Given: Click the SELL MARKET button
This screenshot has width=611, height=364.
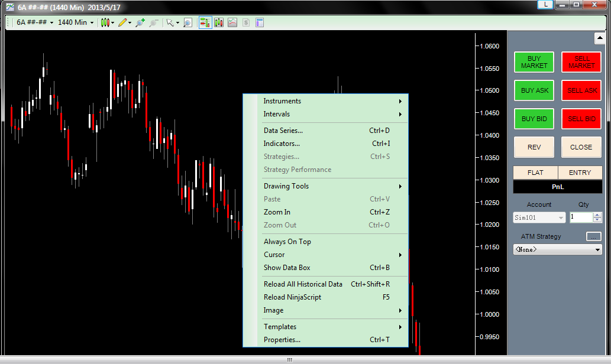Looking at the screenshot, I should click(x=581, y=62).
